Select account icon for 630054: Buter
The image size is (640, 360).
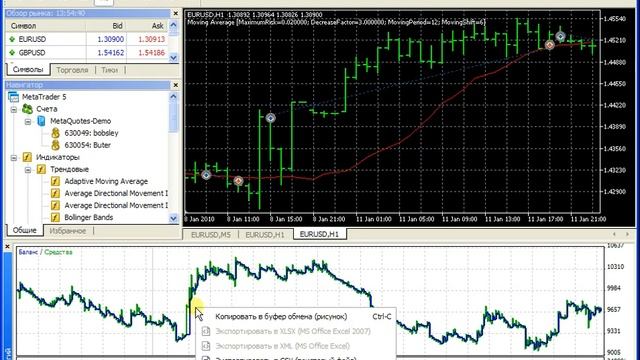(x=56, y=145)
